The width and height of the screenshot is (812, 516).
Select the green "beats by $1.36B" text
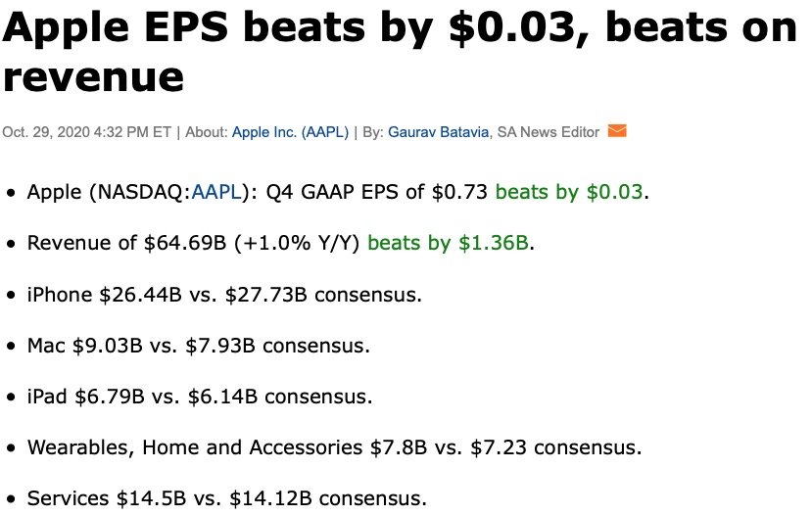(x=448, y=243)
